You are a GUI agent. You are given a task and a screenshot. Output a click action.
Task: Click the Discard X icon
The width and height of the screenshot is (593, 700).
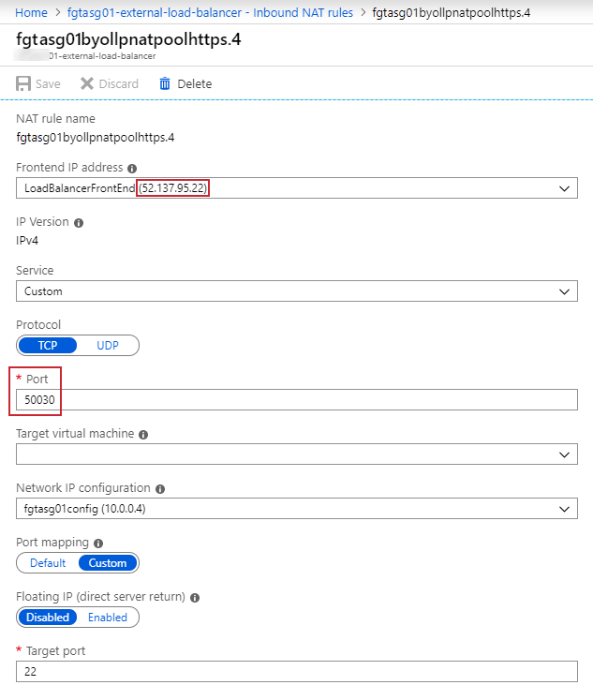point(87,83)
